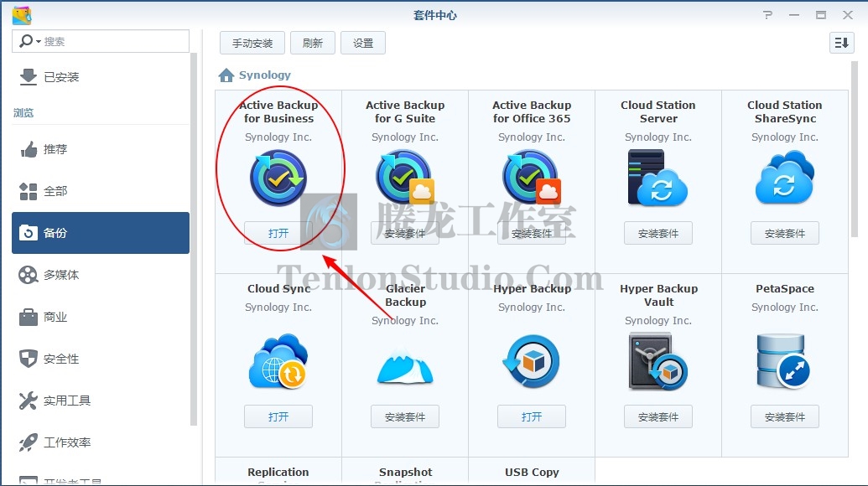The width and height of the screenshot is (868, 486).
Task: Browse the 推荐 (Recommended) category
Action: 101,149
